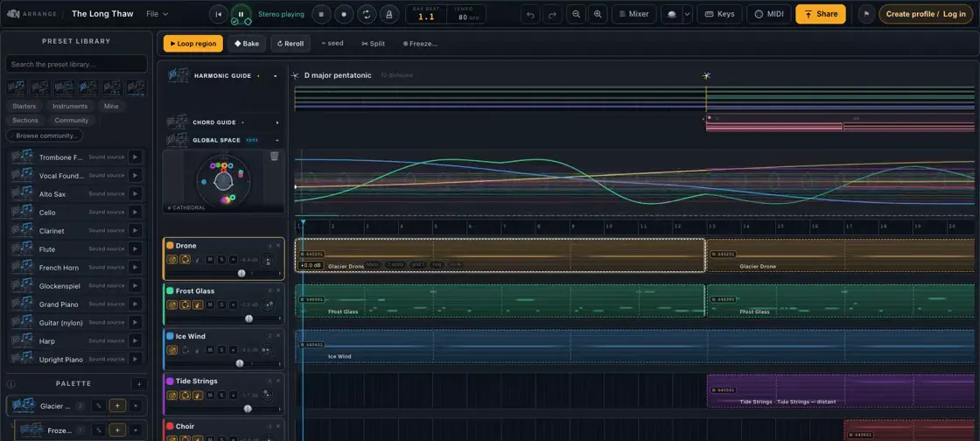Viewport: 980px width, 441px height.
Task: Click the seed option in the toolbar
Action: [x=332, y=44]
